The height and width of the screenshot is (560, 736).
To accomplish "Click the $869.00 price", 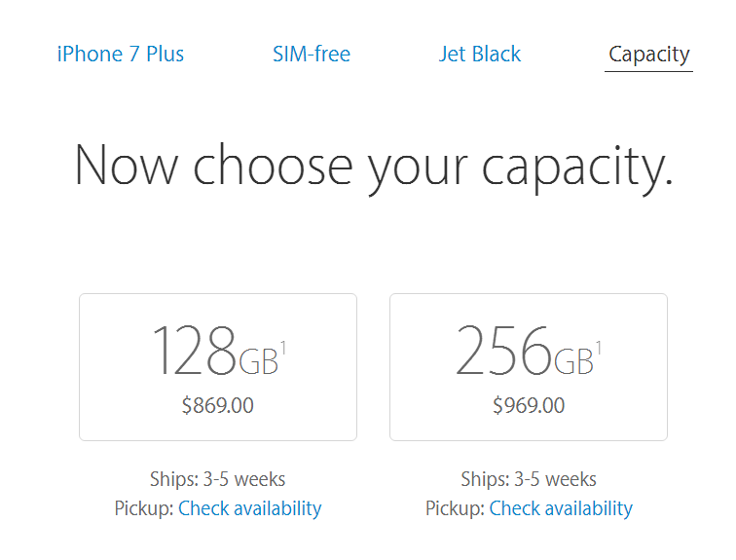I will pos(217,406).
